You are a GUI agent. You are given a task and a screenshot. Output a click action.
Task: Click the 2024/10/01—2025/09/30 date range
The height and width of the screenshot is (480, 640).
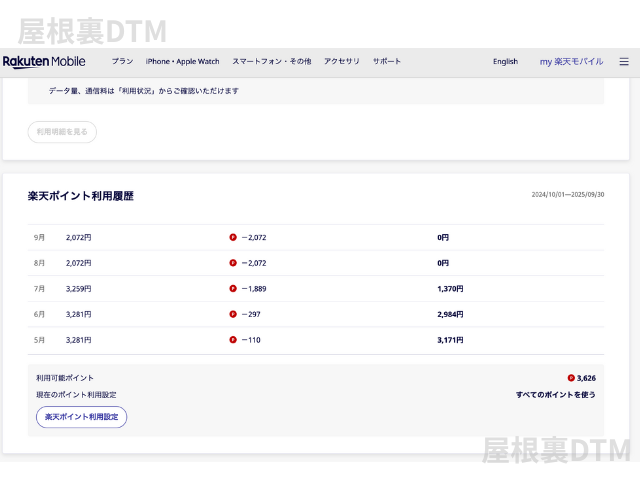coord(567,195)
